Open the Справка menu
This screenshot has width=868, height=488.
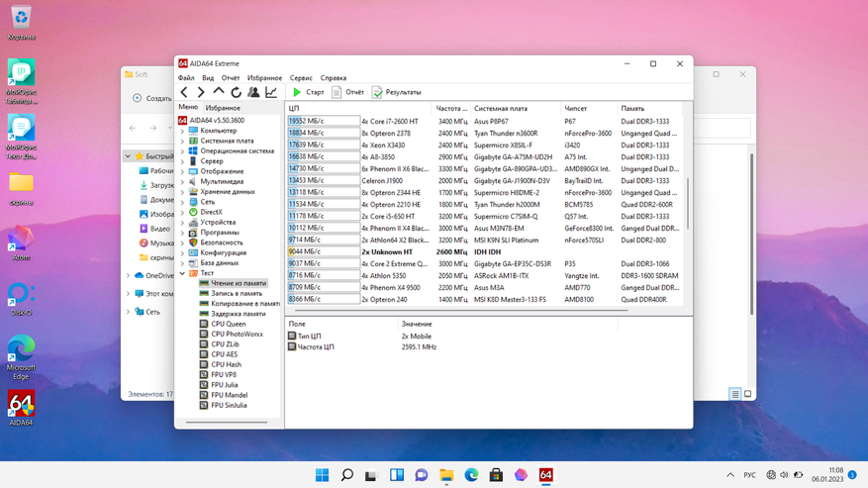(x=334, y=78)
